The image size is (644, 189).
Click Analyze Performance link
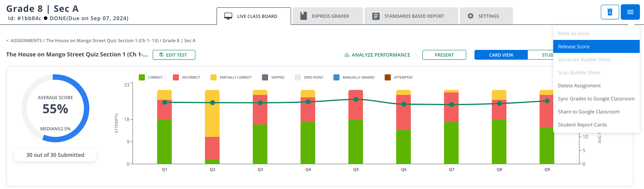pyautogui.click(x=377, y=55)
